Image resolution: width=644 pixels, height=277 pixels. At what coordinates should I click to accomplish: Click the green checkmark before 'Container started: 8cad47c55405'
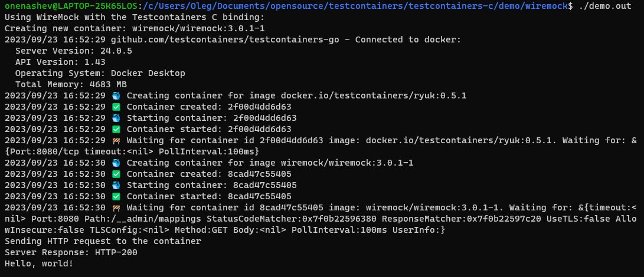(x=116, y=197)
